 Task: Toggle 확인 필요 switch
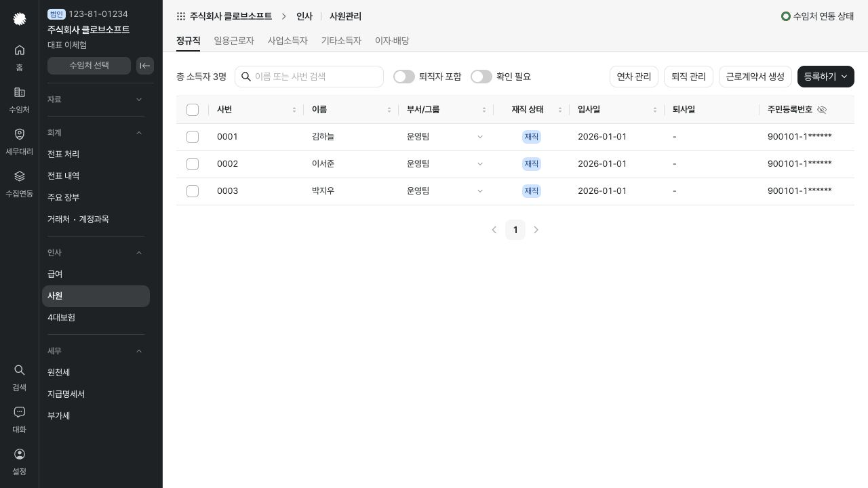coord(481,77)
